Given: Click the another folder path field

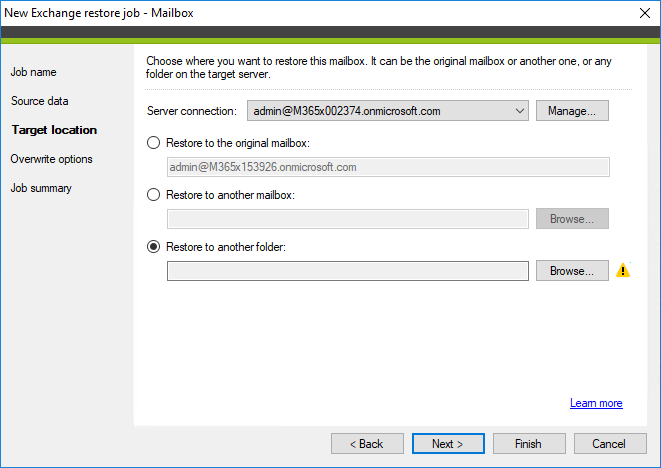Looking at the screenshot, I should (x=347, y=271).
